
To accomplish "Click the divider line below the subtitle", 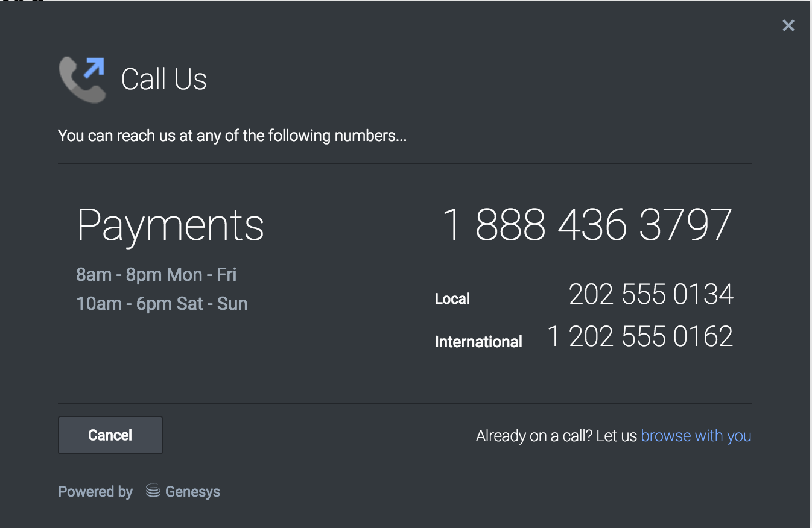I will [x=404, y=163].
